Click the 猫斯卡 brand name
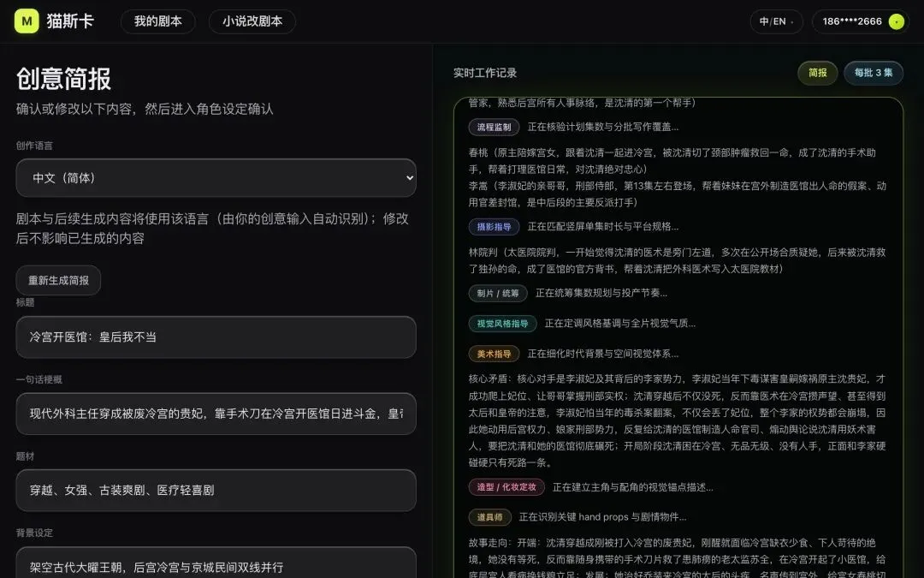 tap(70, 21)
